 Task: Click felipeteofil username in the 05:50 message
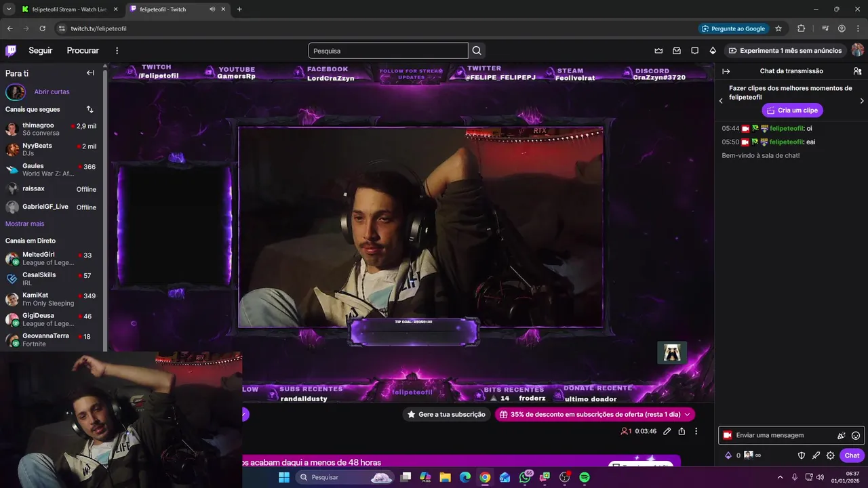(x=787, y=142)
